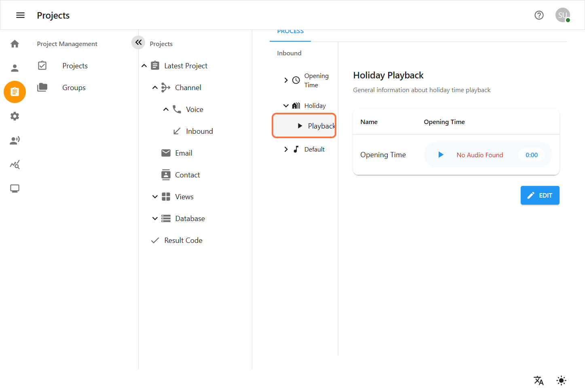Switch to the Process tab
The width and height of the screenshot is (585, 392).
point(290,32)
